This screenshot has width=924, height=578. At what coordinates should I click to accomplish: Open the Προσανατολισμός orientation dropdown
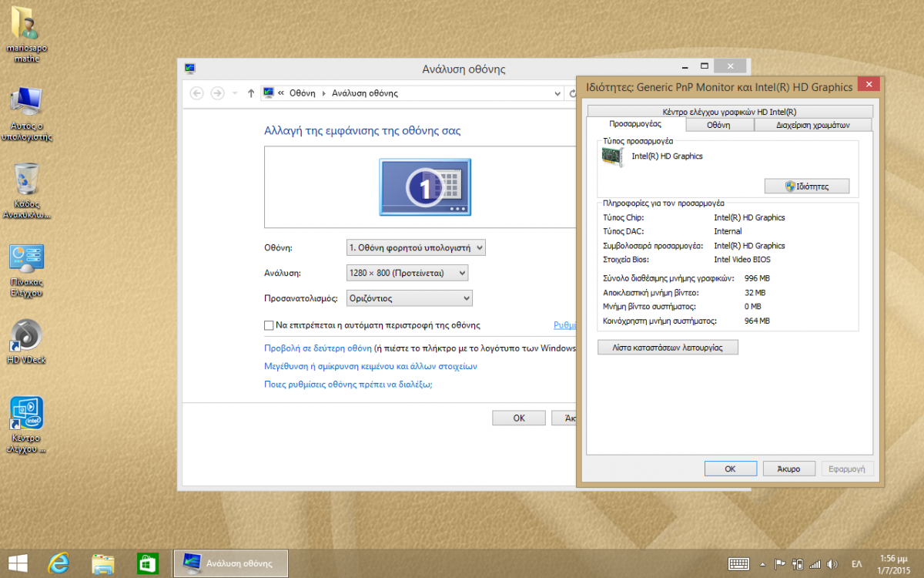410,298
